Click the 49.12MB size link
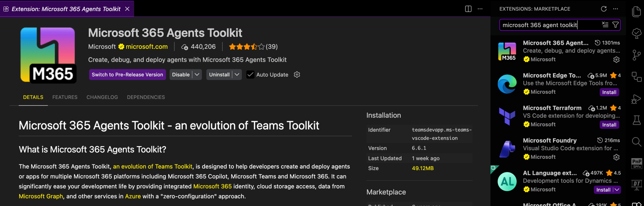 point(423,169)
